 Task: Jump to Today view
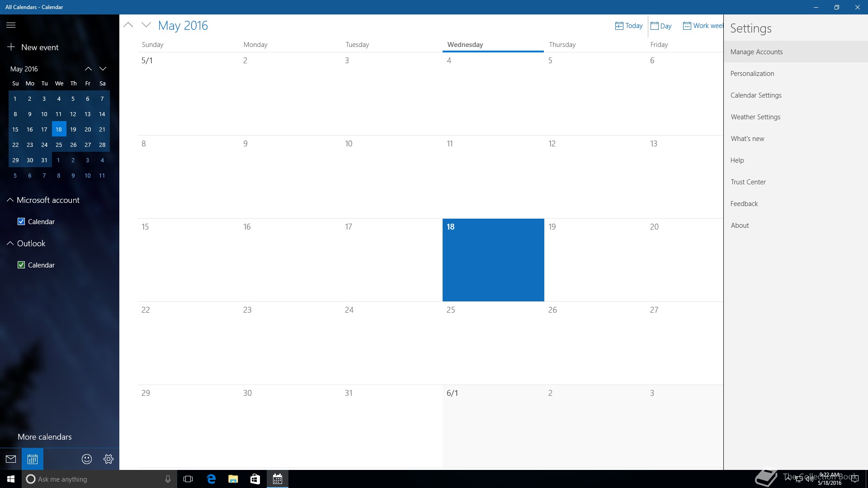pyautogui.click(x=629, y=26)
